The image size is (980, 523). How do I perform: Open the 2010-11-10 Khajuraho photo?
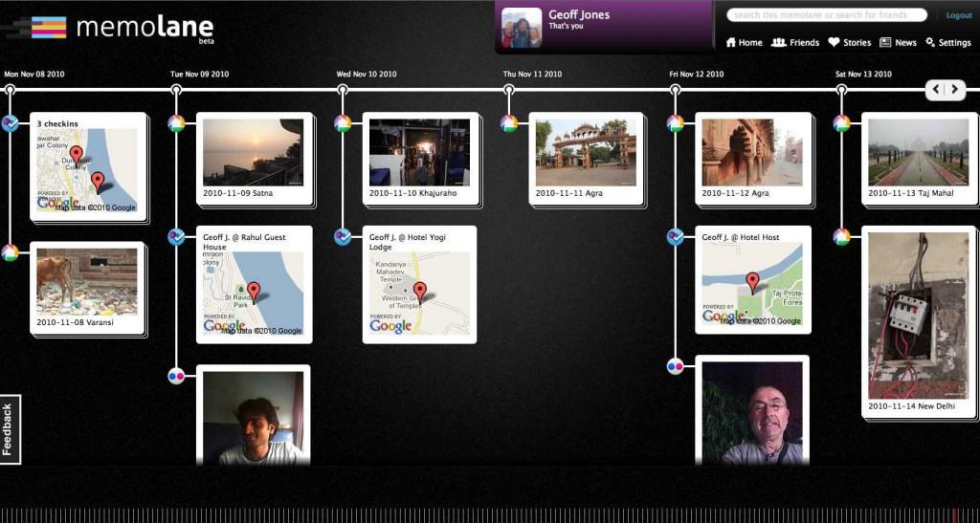[x=419, y=152]
